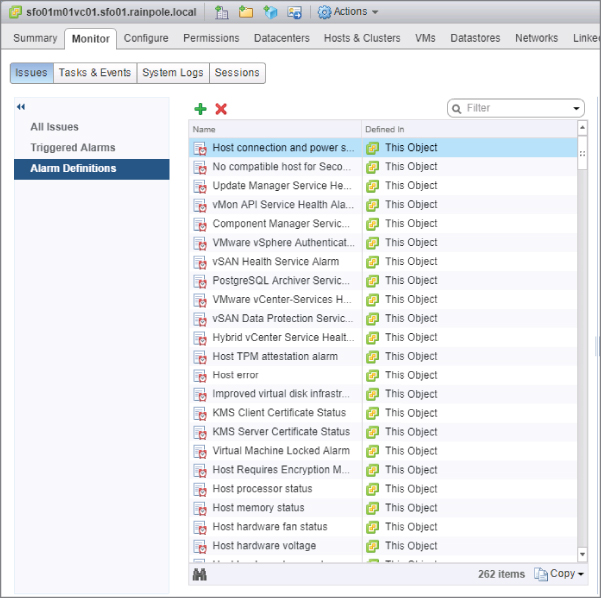
Task: Switch to the Summary tab
Action: 35,38
